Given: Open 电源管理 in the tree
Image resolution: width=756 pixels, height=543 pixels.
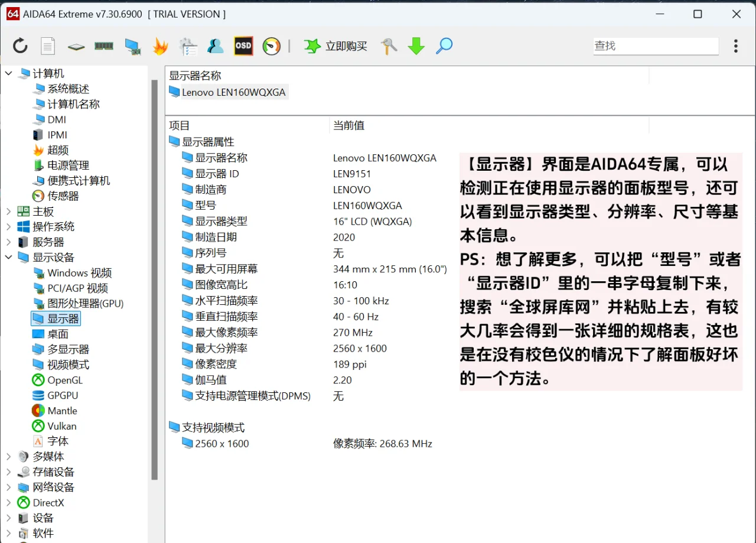Looking at the screenshot, I should pos(61,165).
